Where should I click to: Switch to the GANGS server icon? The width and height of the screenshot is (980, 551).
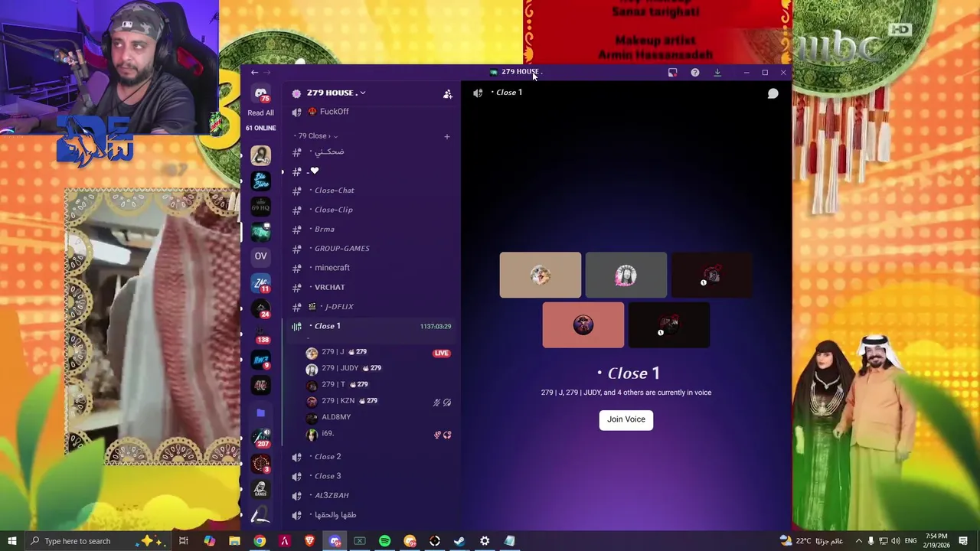(261, 489)
